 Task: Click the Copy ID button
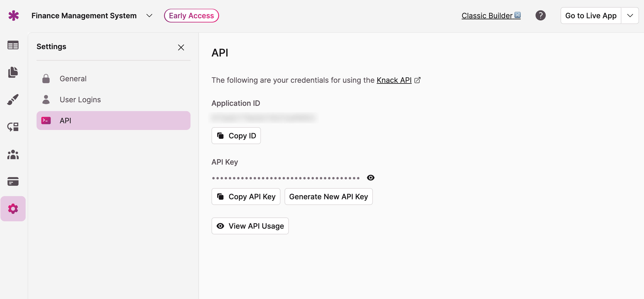[x=236, y=136]
